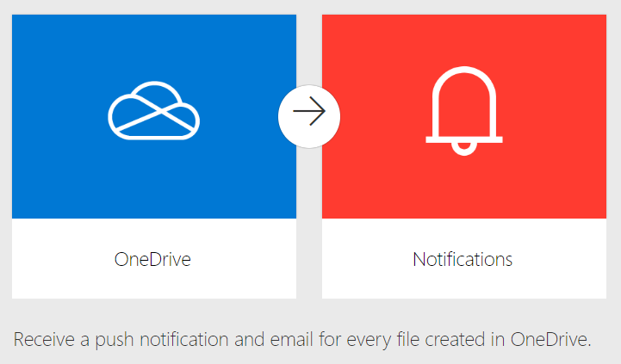Open the template description about push notifications
This screenshot has height=364, width=621.
[x=302, y=340]
